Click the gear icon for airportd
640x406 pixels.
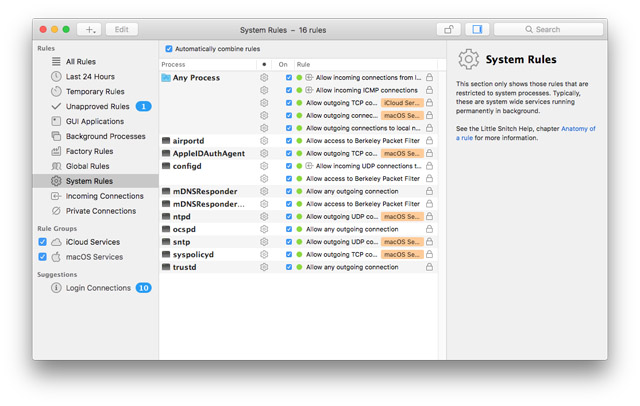point(264,141)
